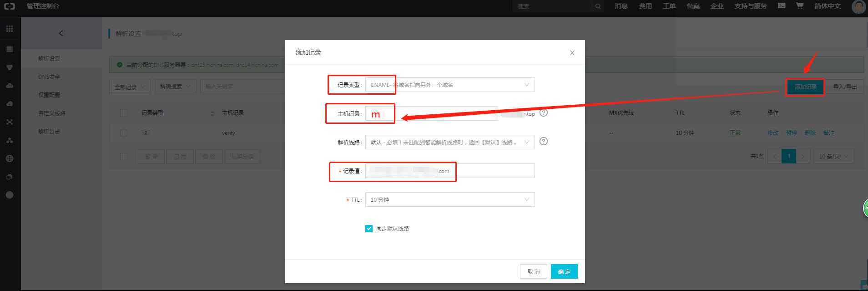Image resolution: width=868 pixels, height=291 pixels.
Task: Check the TXT verify row checkbox
Action: (124, 133)
